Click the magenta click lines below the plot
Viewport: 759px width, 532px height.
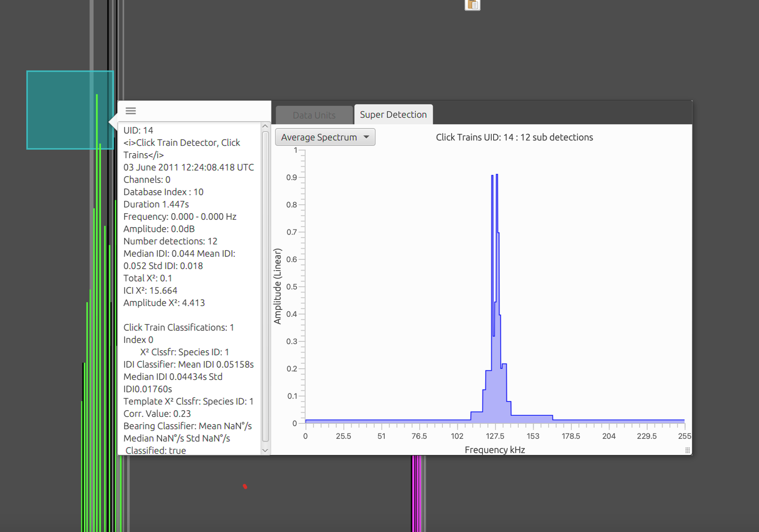pos(417,494)
